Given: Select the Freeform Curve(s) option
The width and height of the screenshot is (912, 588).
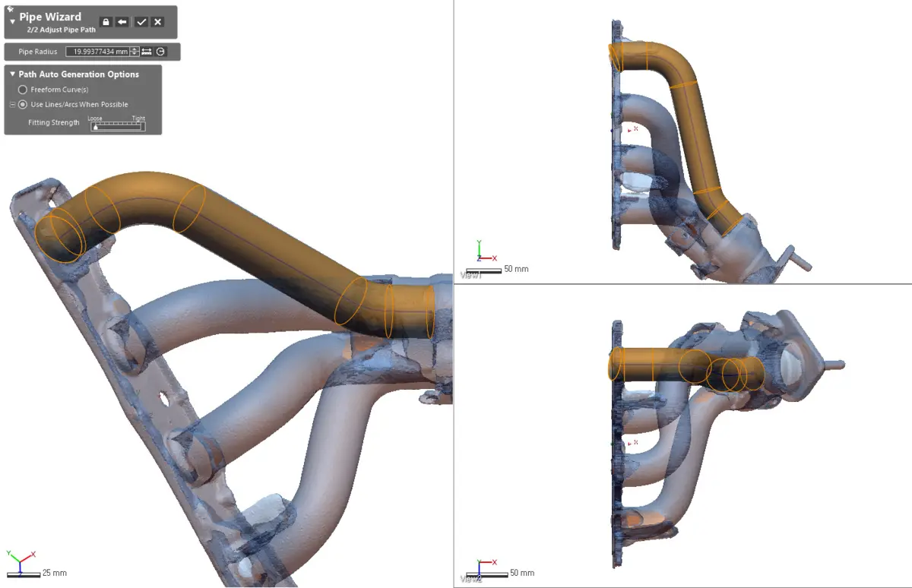Looking at the screenshot, I should 23,90.
